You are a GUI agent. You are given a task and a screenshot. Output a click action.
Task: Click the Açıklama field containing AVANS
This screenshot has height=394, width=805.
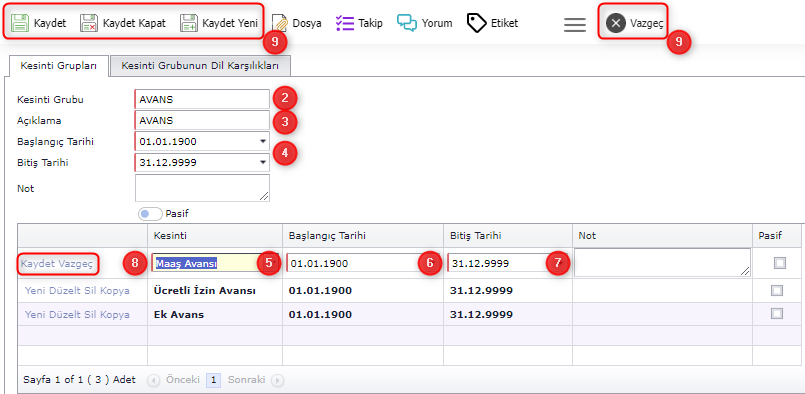pyautogui.click(x=202, y=120)
